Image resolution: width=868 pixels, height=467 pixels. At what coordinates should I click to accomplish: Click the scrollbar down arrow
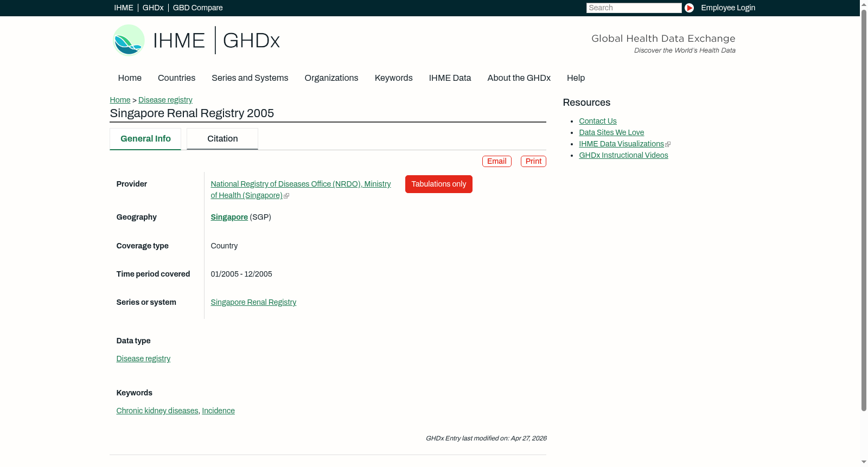(864, 462)
